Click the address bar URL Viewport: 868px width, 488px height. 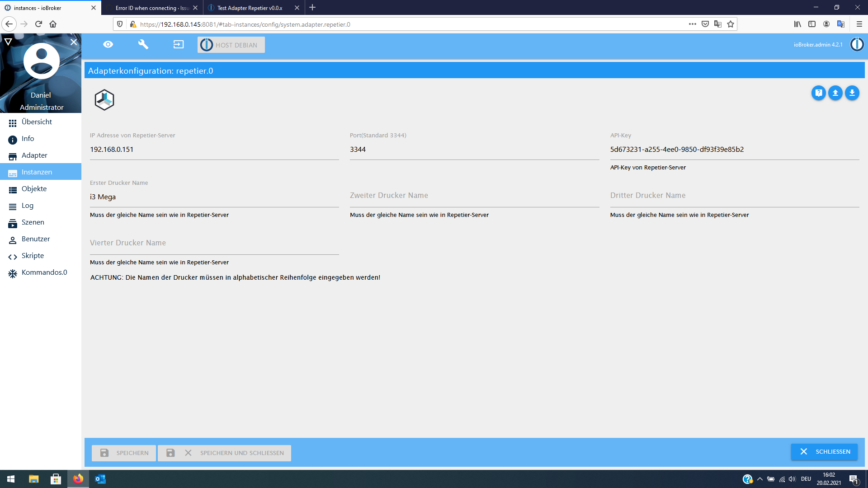pos(245,24)
